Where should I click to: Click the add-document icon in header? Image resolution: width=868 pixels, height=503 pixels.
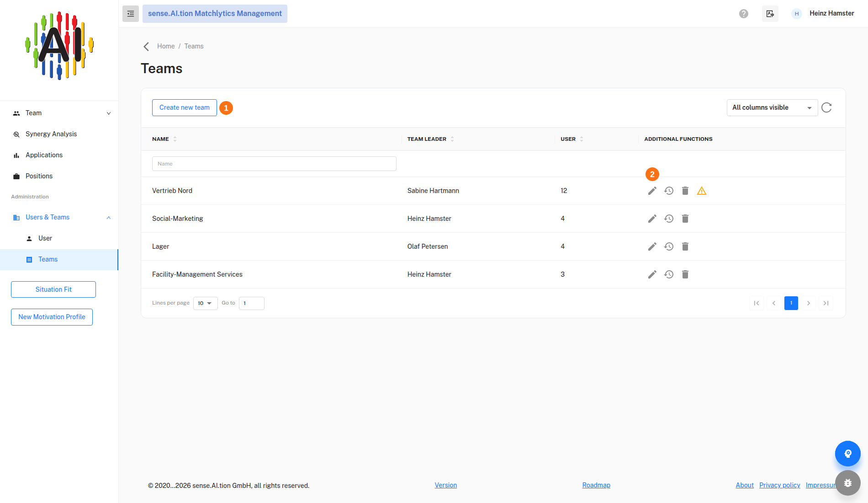coord(770,14)
